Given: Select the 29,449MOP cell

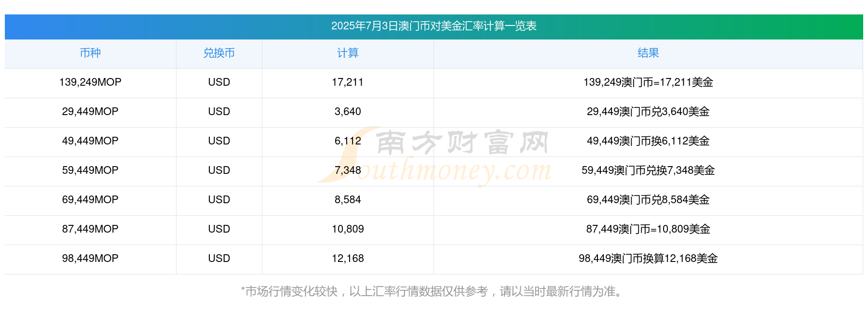Looking at the screenshot, I should coord(90,112).
